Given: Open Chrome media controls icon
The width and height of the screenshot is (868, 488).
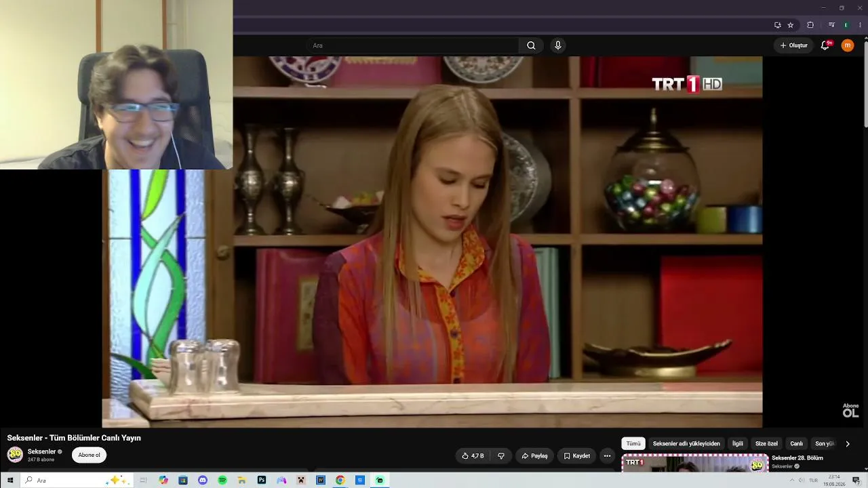Looking at the screenshot, I should click(x=831, y=25).
